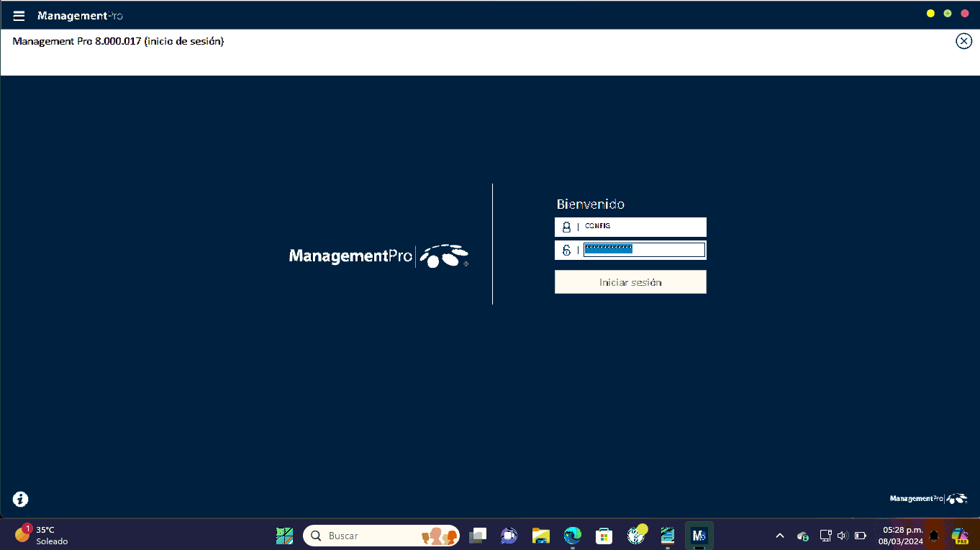Click the padlock icon beside password field
The width and height of the screenshot is (980, 550).
coord(566,251)
